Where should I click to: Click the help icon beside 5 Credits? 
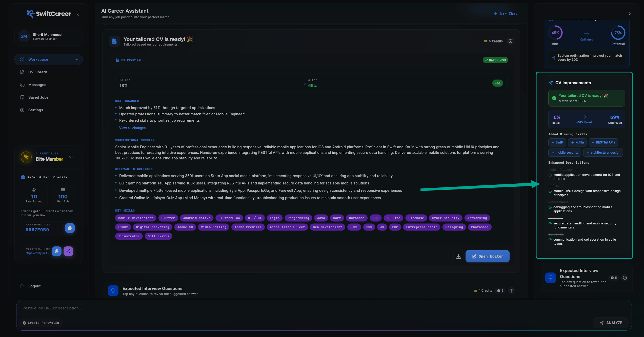pyautogui.click(x=510, y=41)
